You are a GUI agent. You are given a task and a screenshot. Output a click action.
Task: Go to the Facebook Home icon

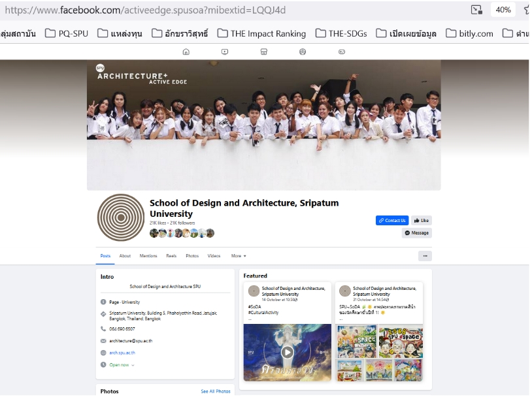click(186, 52)
